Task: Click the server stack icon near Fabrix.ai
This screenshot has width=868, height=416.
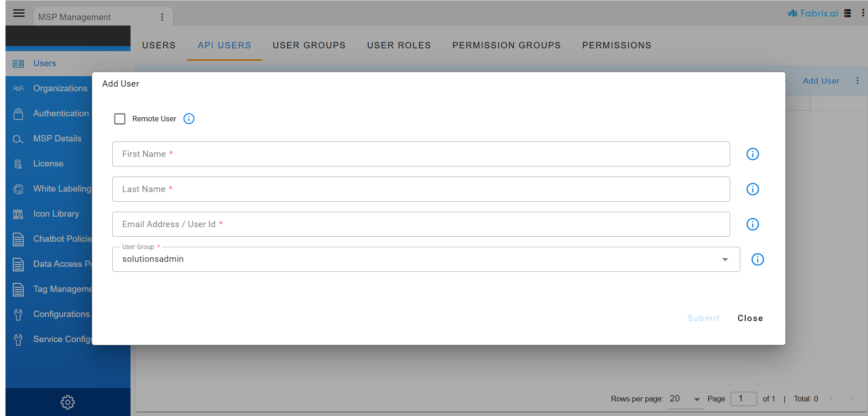Action: tap(847, 13)
